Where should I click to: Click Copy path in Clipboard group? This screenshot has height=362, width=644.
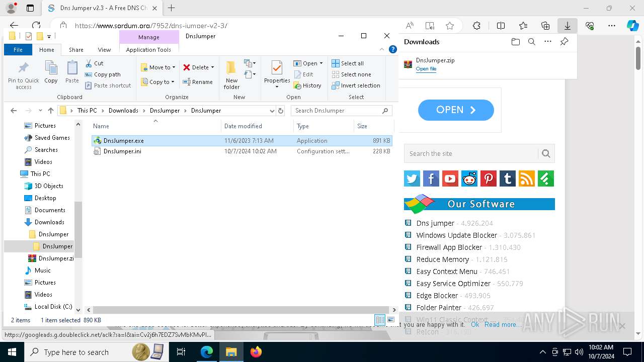tap(103, 74)
